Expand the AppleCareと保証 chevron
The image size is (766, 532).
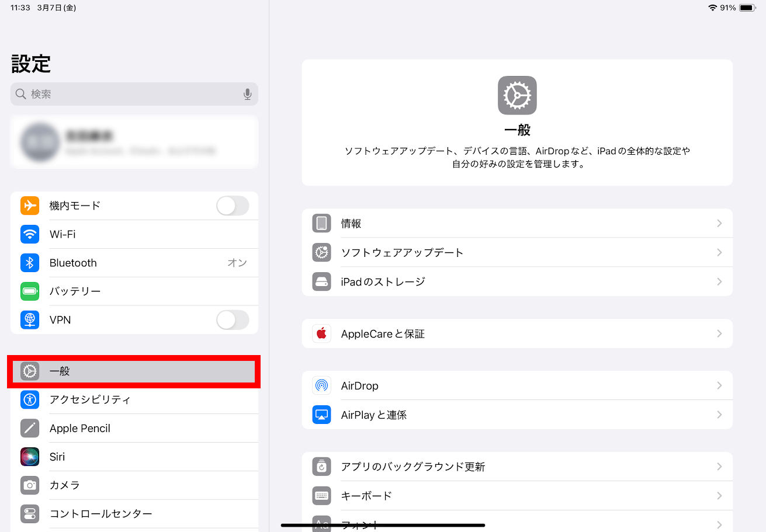(719, 333)
